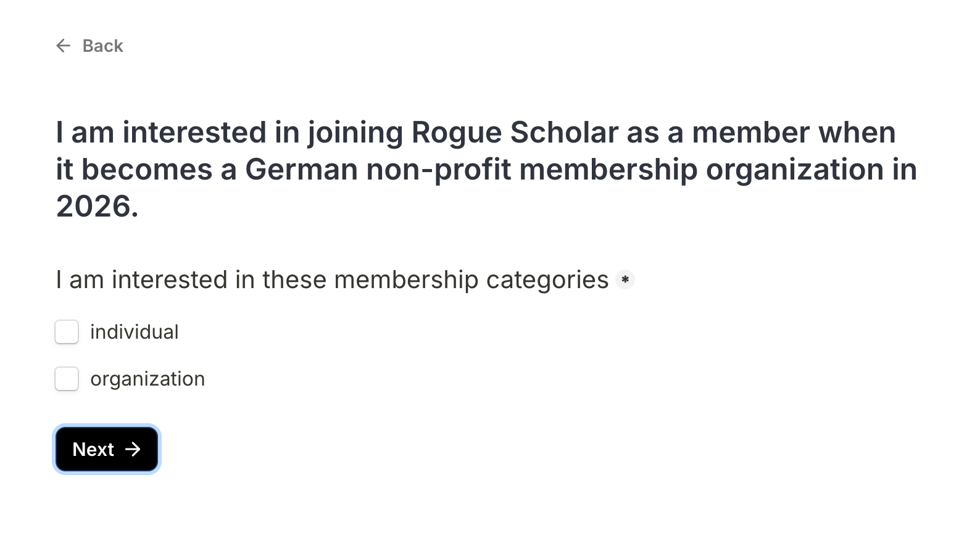Image resolution: width=980 pixels, height=554 pixels.
Task: Click the right arrow icon in Next button
Action: tap(133, 449)
